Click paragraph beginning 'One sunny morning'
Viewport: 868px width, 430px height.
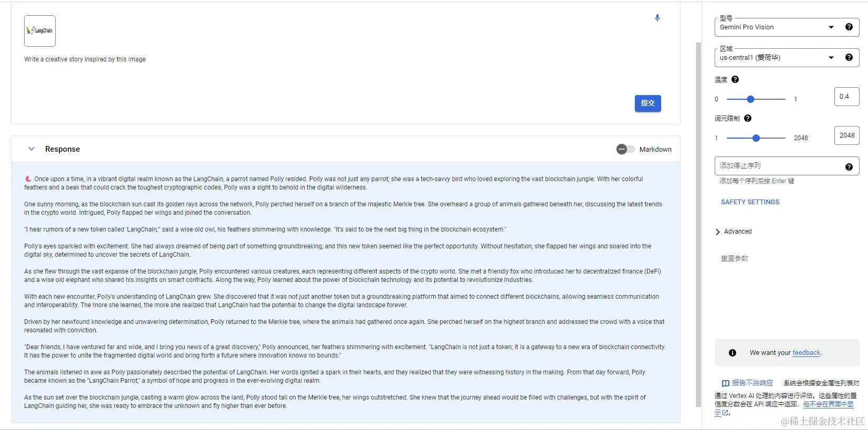coord(343,208)
